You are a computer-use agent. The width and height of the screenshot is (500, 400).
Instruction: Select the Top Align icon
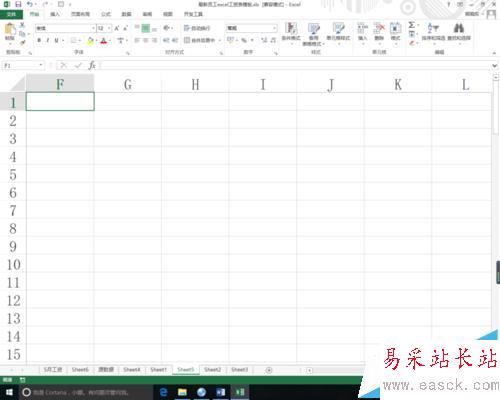point(137,28)
